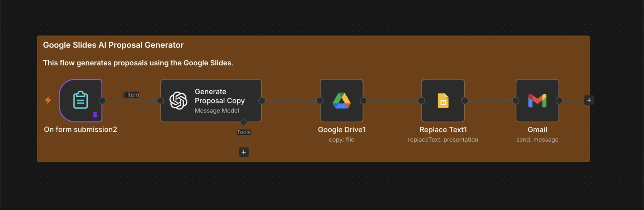This screenshot has width=644, height=210.
Task: Click the 'copy: file' subtitle
Action: pos(342,140)
